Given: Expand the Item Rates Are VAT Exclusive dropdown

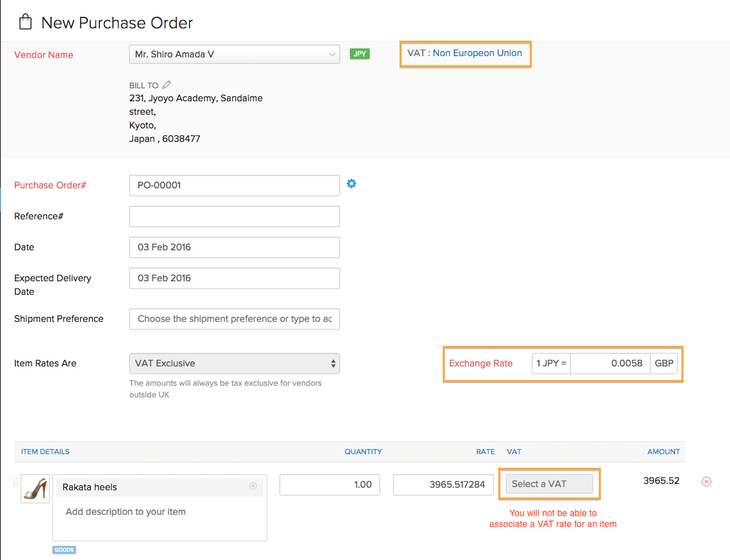Looking at the screenshot, I should click(x=234, y=363).
